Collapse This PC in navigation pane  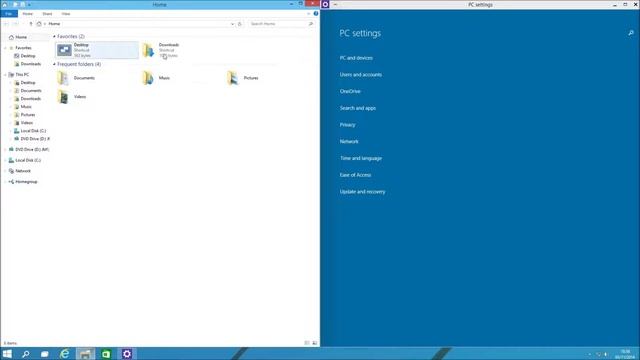click(x=5, y=75)
